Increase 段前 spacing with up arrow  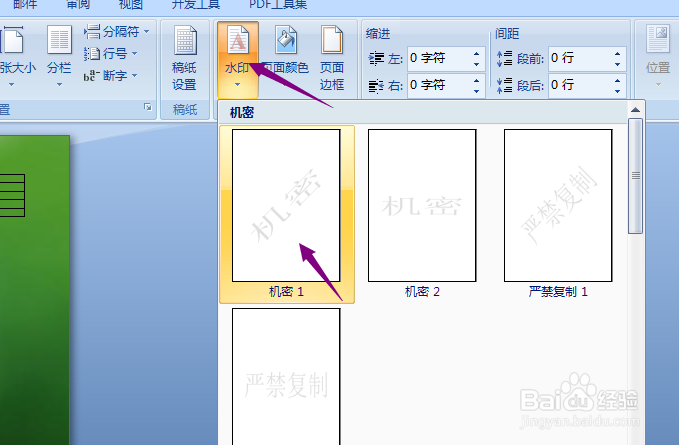[618, 54]
